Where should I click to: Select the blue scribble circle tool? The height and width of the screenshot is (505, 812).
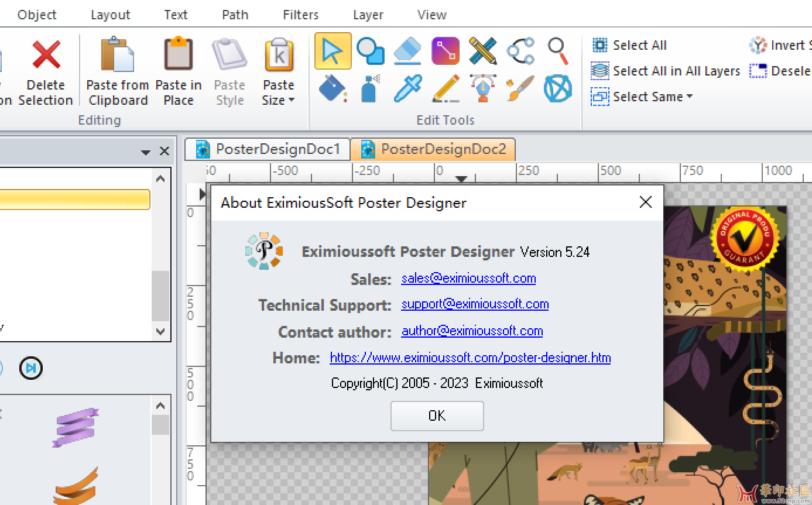(558, 88)
